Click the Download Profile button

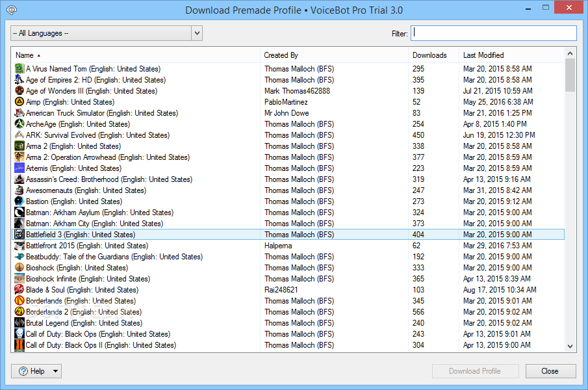pos(475,371)
